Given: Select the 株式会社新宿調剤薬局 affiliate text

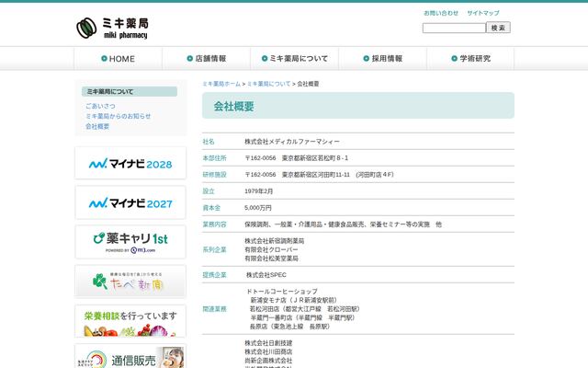Looking at the screenshot, I should (x=275, y=241).
